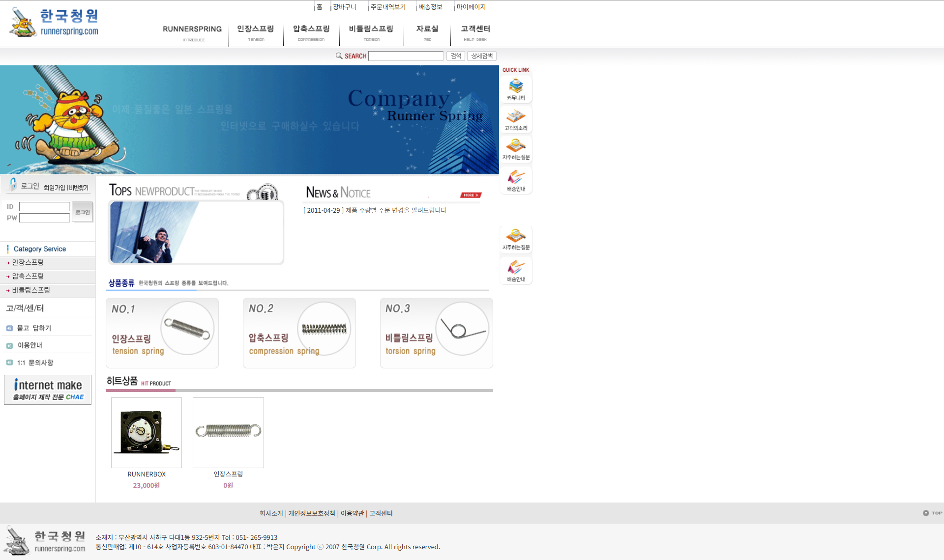
Task: Open 1:1 문의사항 customer center link
Action: 35,363
